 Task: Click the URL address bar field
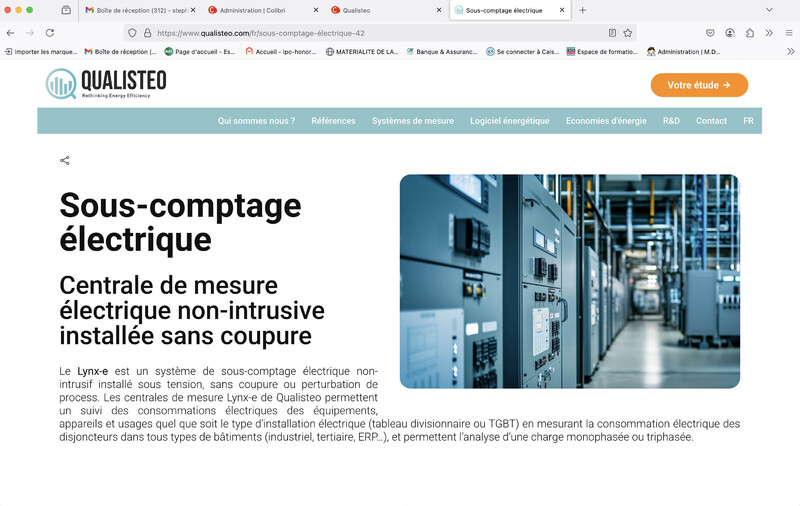[x=380, y=33]
